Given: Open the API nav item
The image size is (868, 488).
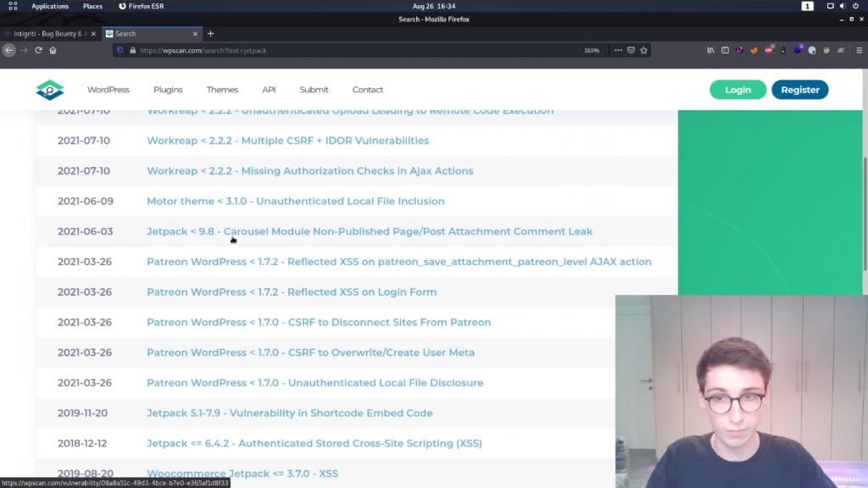Looking at the screenshot, I should coord(269,90).
